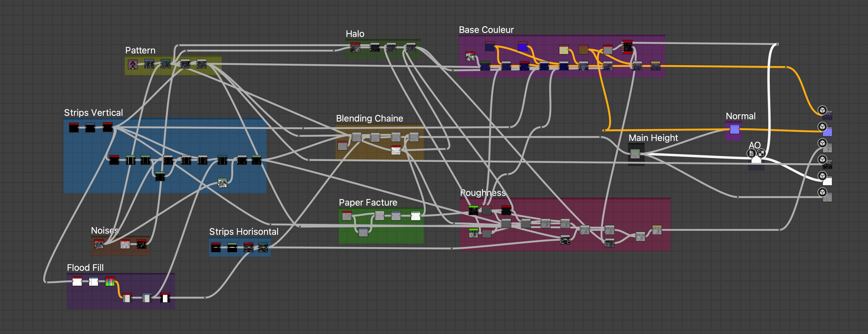Select the brown uniform color node in Base Couleur
Screen dimensions: 868x334
tap(583, 49)
